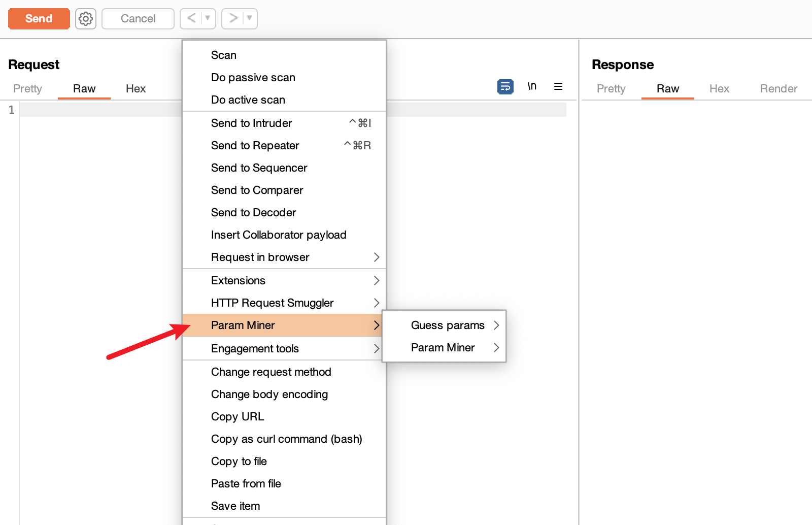The height and width of the screenshot is (525, 812).
Task: Choose Send to Comparer
Action: point(284,190)
